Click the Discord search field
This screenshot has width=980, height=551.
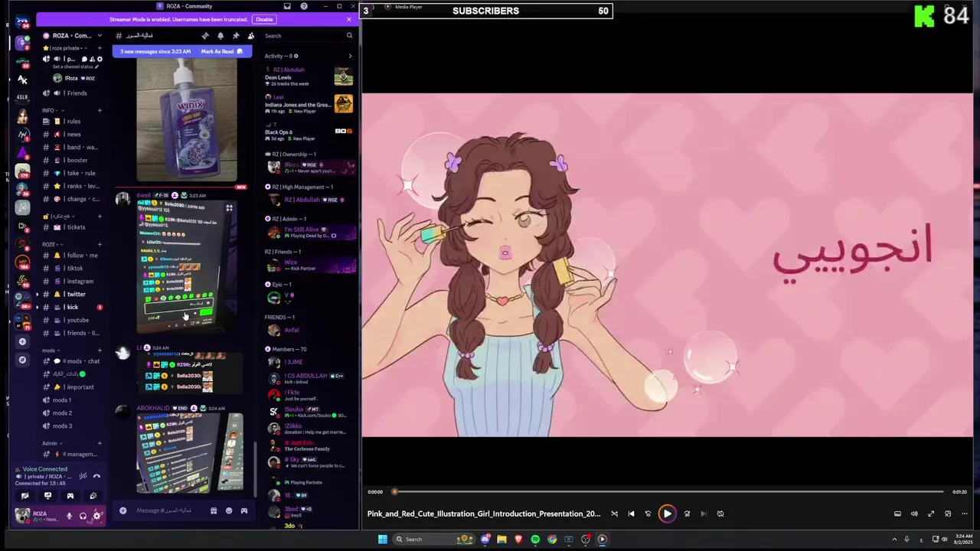click(309, 36)
